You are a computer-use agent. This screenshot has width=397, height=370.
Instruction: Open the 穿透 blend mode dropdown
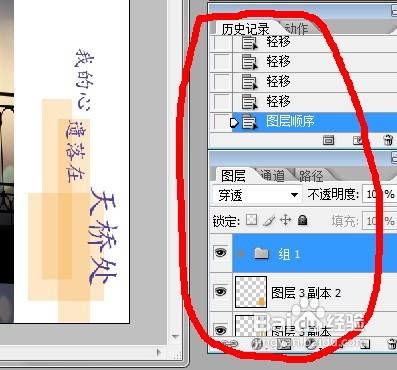(257, 195)
